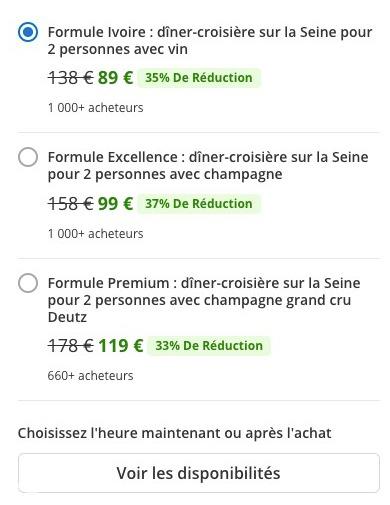Select the Formule Excellence radio button
Viewport: 390px width, 505px height.
28,157
